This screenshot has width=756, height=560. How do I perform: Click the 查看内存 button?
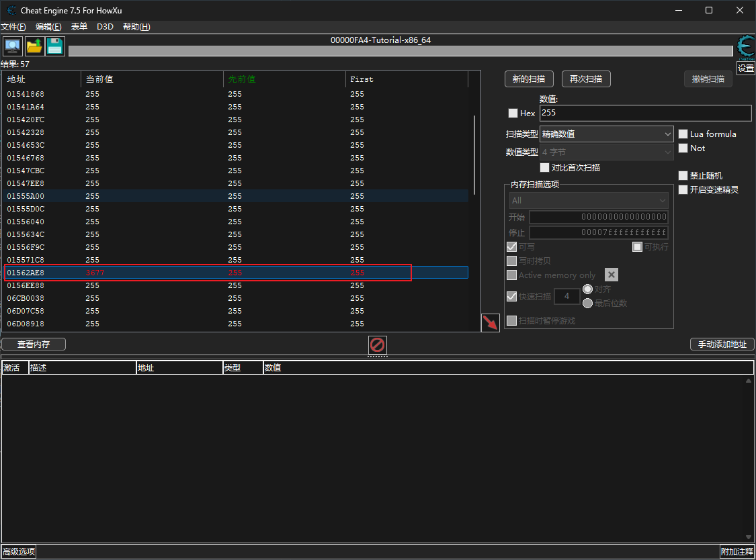[34, 344]
